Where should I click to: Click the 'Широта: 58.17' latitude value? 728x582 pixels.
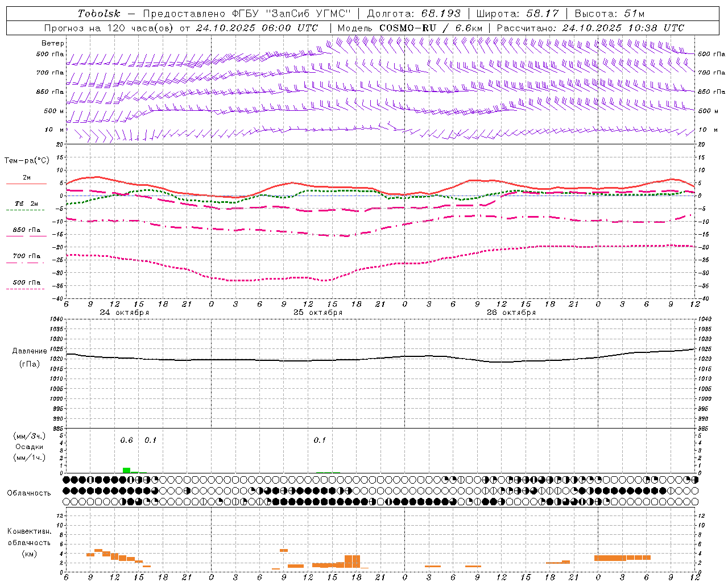517,14
